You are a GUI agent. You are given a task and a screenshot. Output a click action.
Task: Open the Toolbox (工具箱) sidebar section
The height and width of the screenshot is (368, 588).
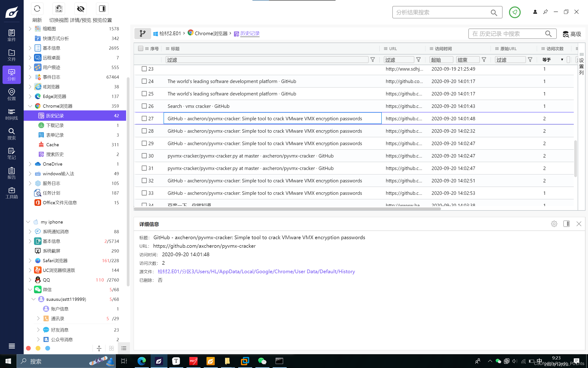coord(12,193)
